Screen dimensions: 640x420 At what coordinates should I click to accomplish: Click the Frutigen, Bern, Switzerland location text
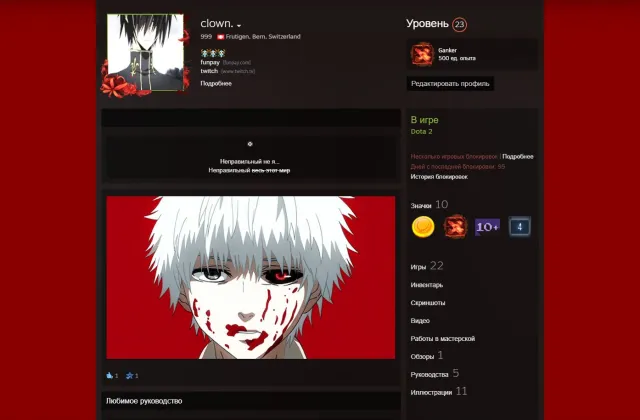pos(263,37)
